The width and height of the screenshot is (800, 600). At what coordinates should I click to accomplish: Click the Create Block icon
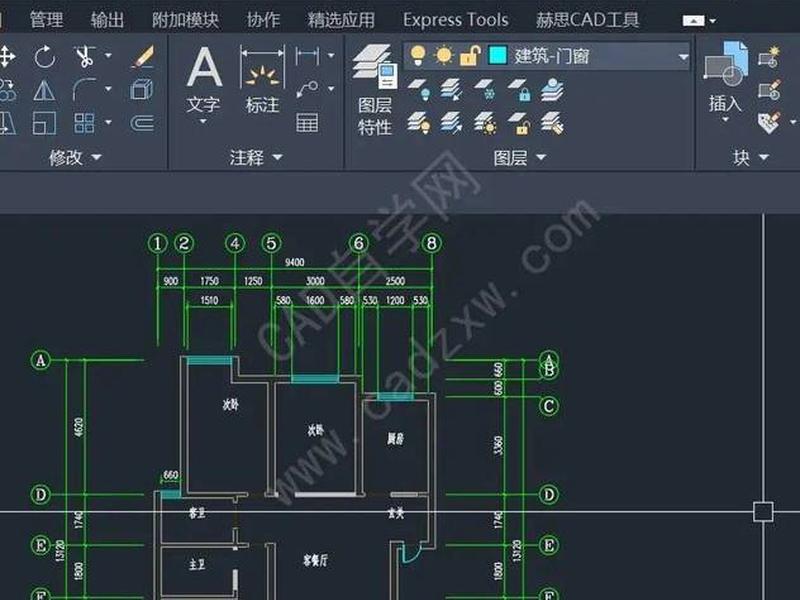769,57
